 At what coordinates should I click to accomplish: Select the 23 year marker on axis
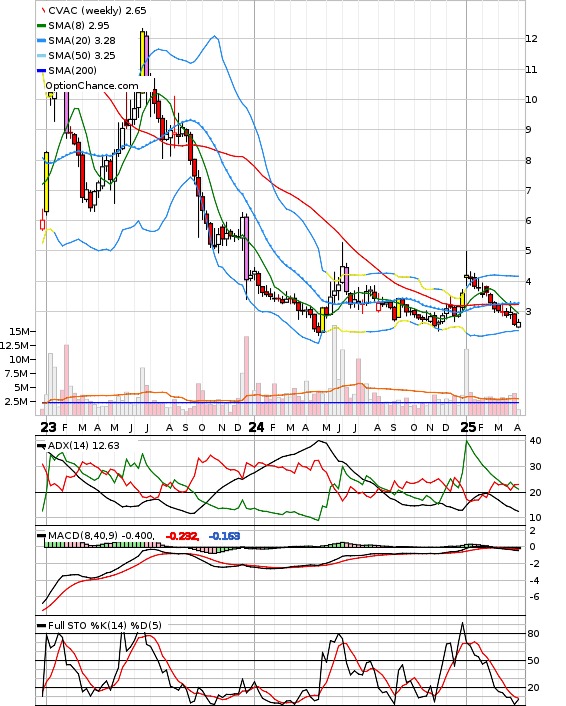[x=48, y=427]
